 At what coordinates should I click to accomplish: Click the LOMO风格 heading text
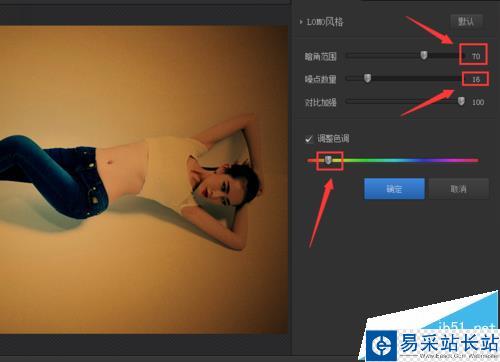[325, 22]
